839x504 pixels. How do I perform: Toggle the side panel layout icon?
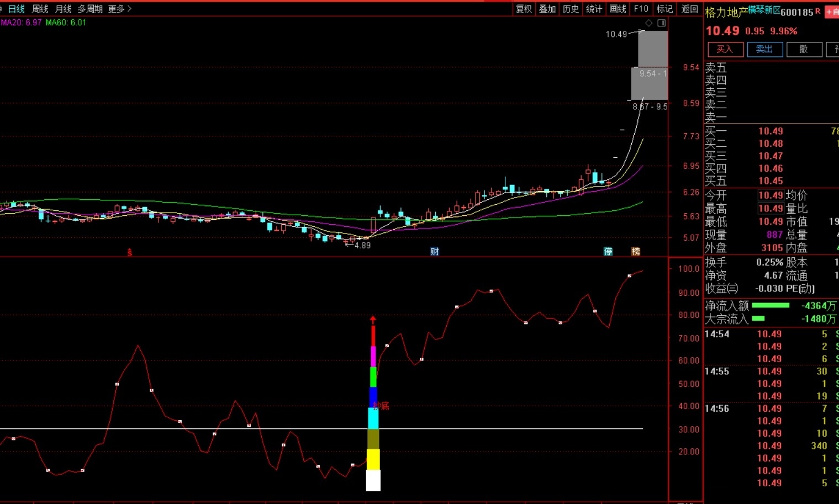tap(662, 23)
